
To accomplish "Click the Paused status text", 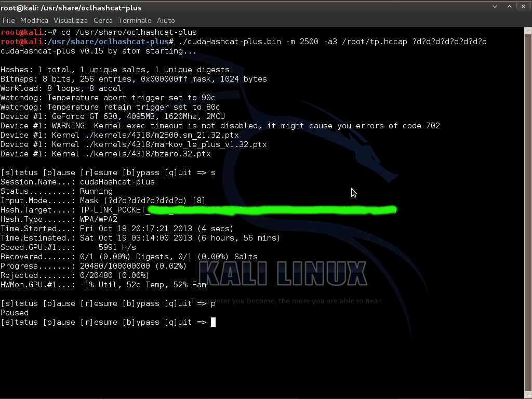I will coord(15,313).
